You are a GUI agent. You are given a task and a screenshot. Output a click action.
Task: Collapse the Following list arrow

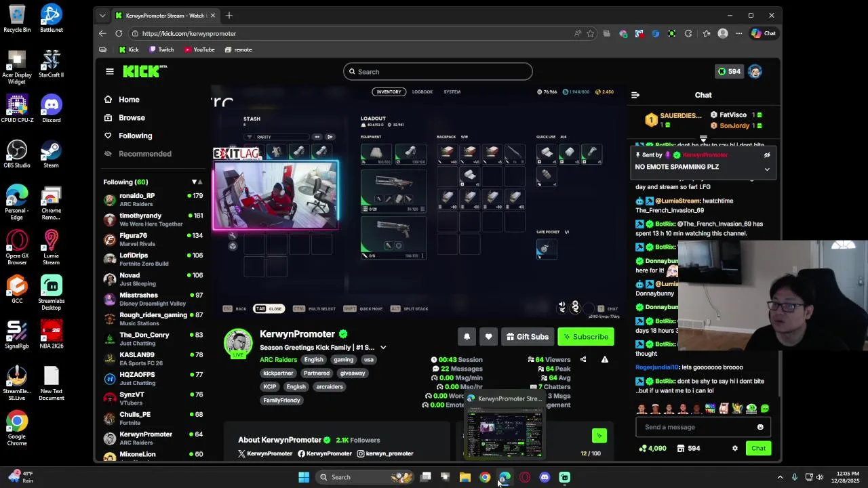(x=194, y=182)
